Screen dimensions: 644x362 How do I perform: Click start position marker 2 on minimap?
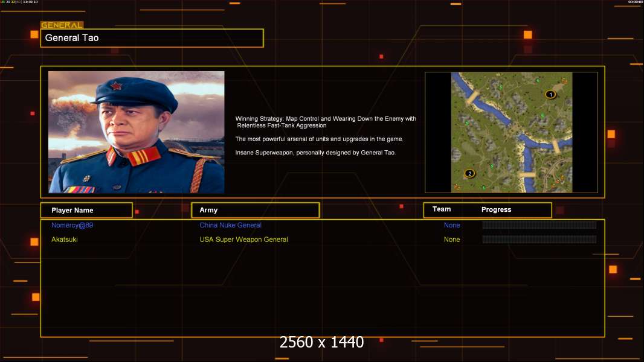(469, 173)
